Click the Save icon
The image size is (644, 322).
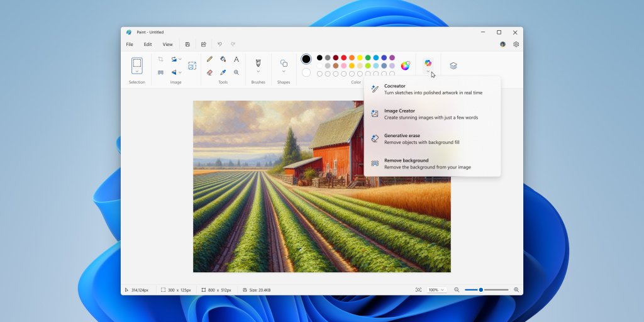[x=187, y=45]
